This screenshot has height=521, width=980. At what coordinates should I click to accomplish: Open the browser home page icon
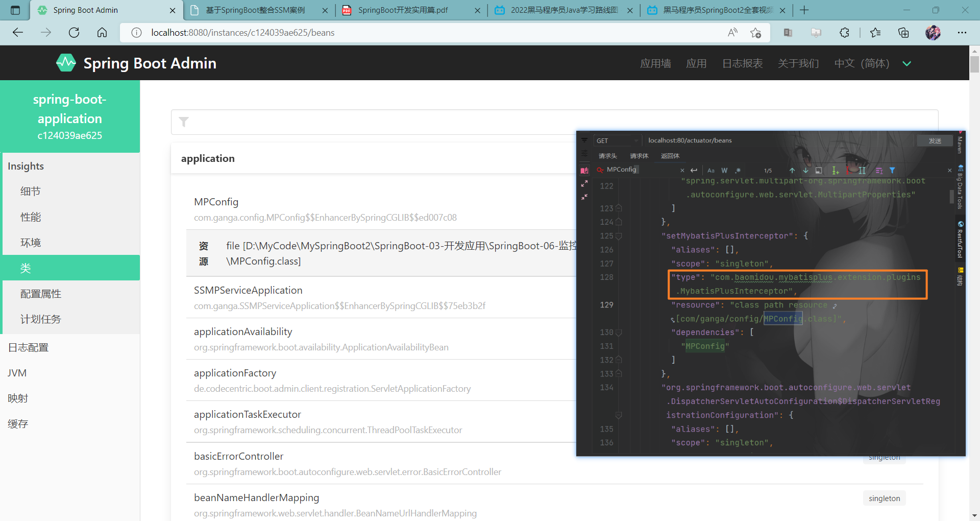pos(102,33)
